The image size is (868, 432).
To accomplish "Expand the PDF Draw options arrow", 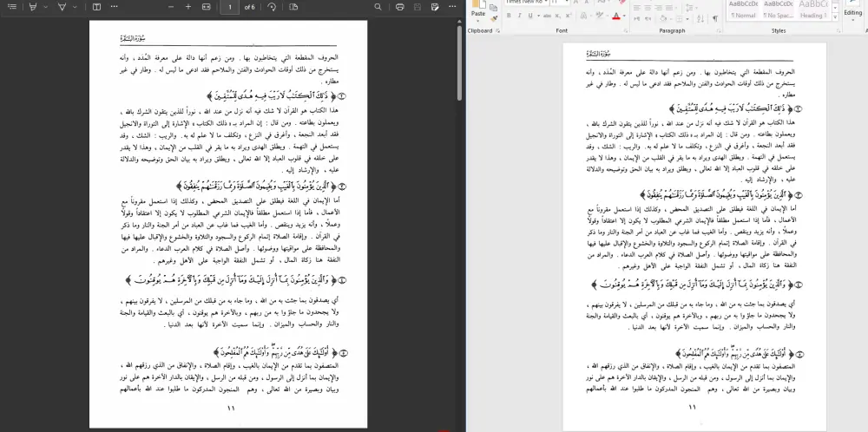I will (x=74, y=7).
